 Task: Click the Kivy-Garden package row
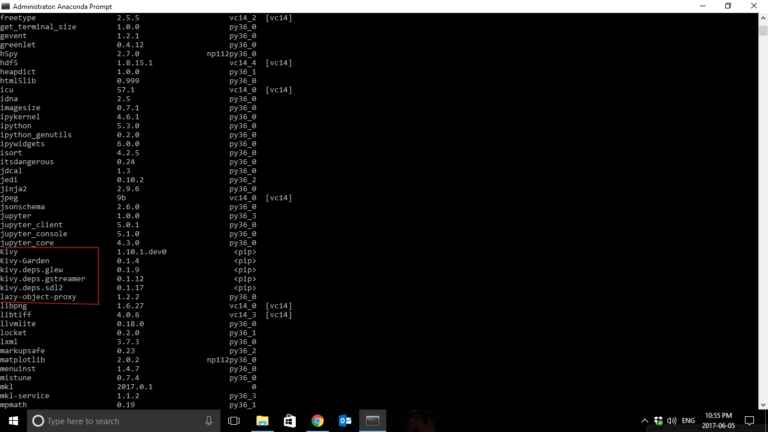pyautogui.click(x=127, y=261)
